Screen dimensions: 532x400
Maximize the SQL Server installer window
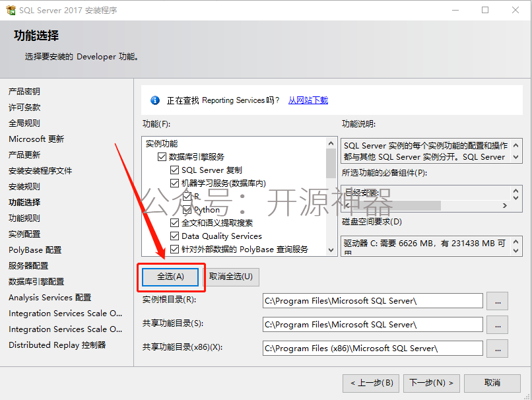point(485,10)
